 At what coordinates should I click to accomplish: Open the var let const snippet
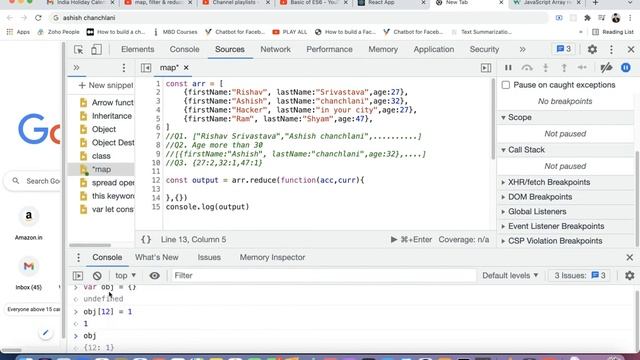(x=107, y=210)
